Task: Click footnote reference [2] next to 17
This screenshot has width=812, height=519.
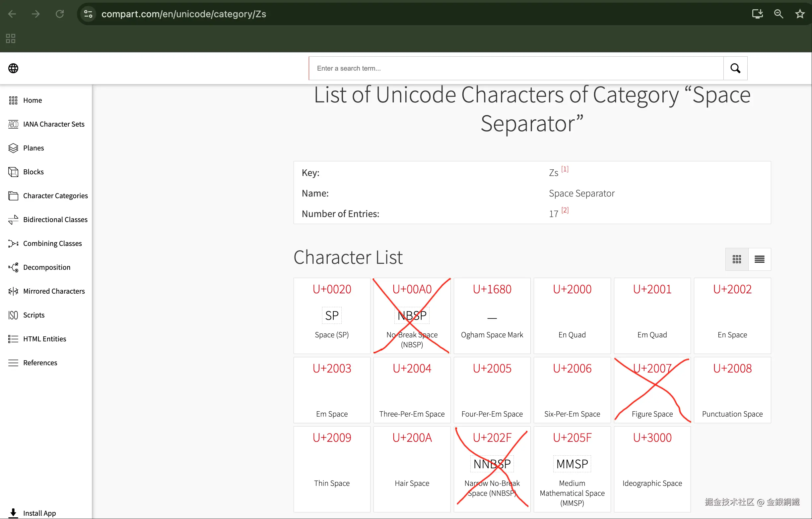Action: coord(565,210)
